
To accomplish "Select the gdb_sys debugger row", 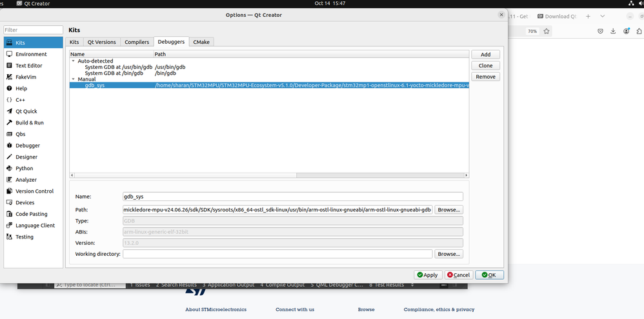I will [269, 85].
